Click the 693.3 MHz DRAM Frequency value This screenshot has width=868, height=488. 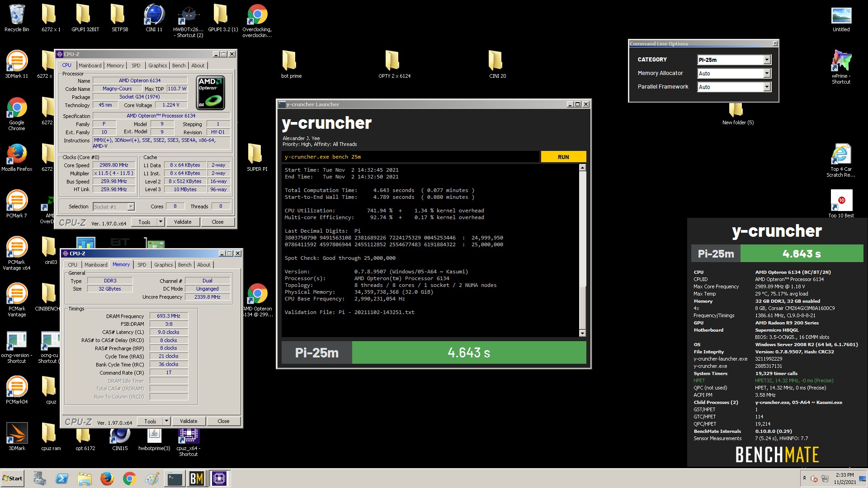tap(169, 316)
